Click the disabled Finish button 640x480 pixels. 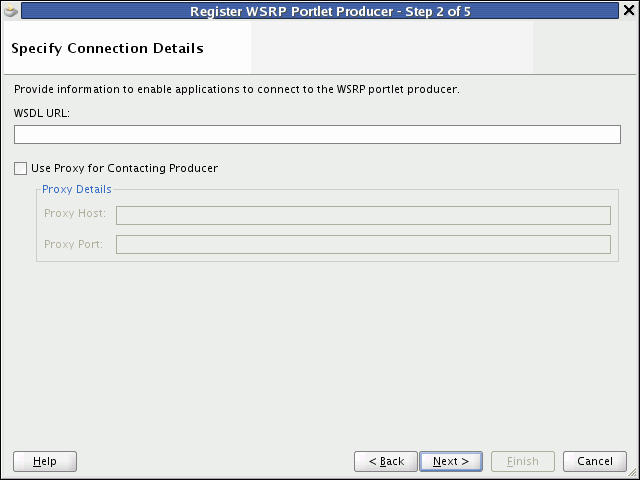(x=523, y=461)
